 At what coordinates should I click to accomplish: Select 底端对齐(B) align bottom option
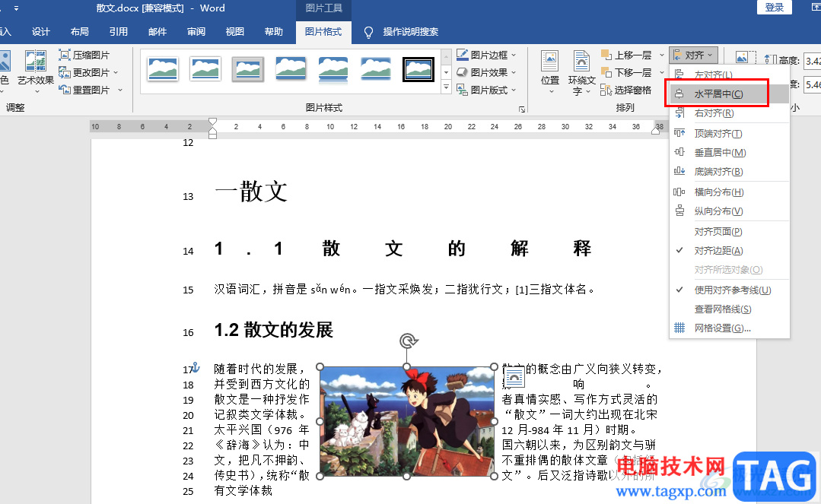pyautogui.click(x=729, y=171)
